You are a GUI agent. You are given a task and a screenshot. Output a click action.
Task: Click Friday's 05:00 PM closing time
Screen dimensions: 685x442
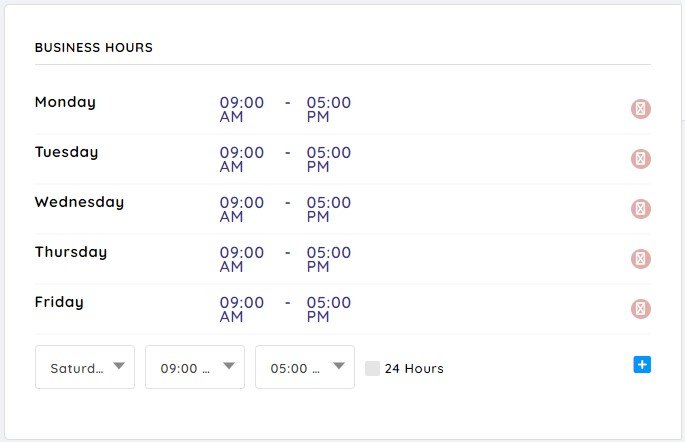(x=329, y=309)
